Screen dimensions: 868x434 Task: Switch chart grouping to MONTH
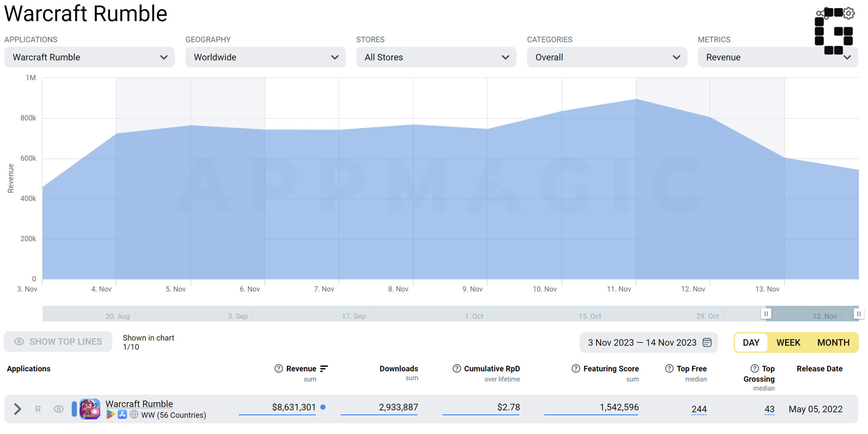[833, 342]
